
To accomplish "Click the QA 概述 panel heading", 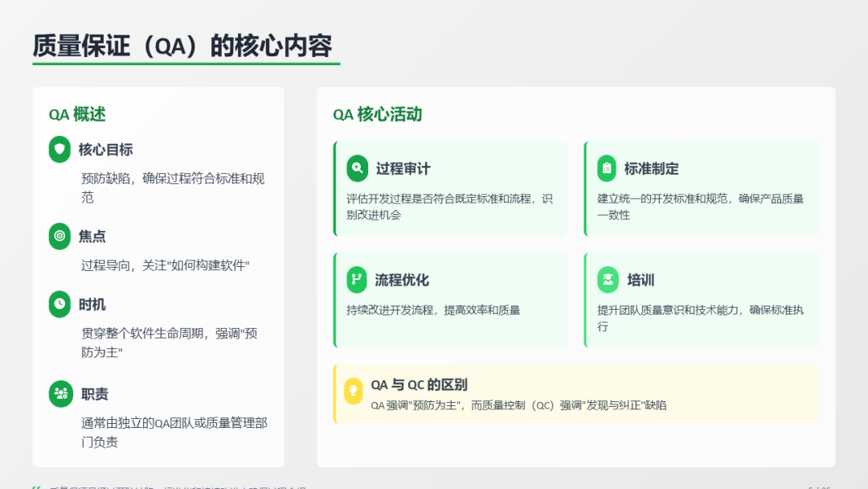I will 77,114.
